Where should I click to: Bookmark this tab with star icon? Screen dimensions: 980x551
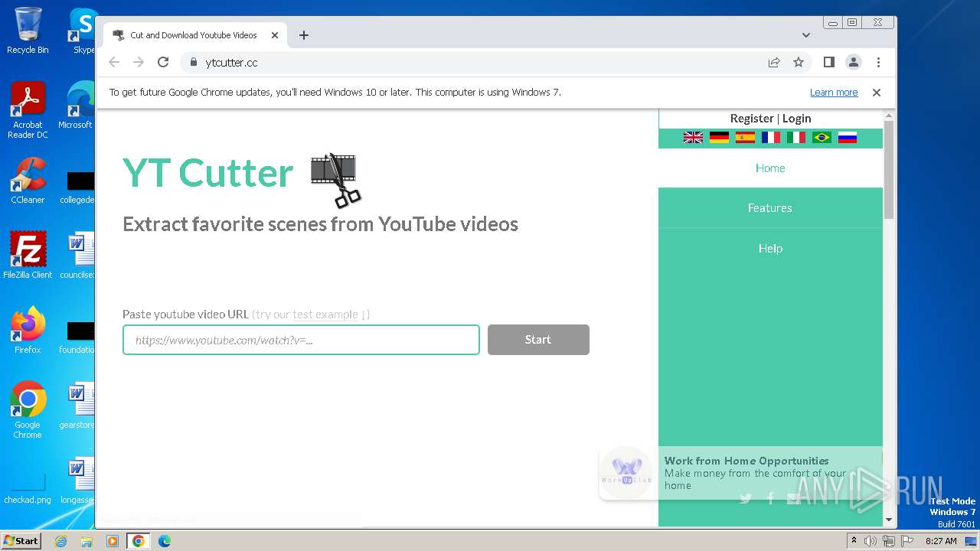799,63
